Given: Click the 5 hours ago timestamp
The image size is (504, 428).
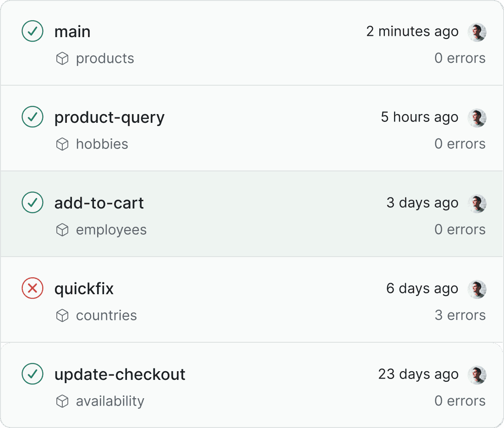Looking at the screenshot, I should (420, 117).
